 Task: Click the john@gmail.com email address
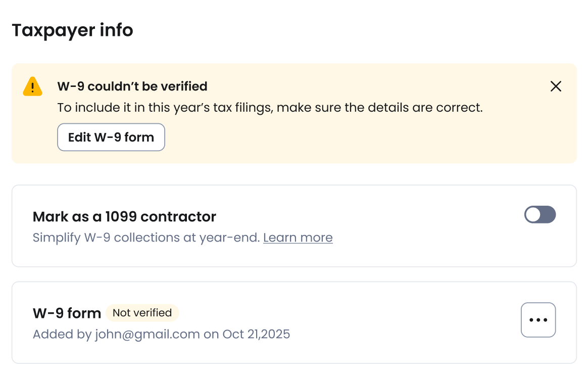coord(147,334)
